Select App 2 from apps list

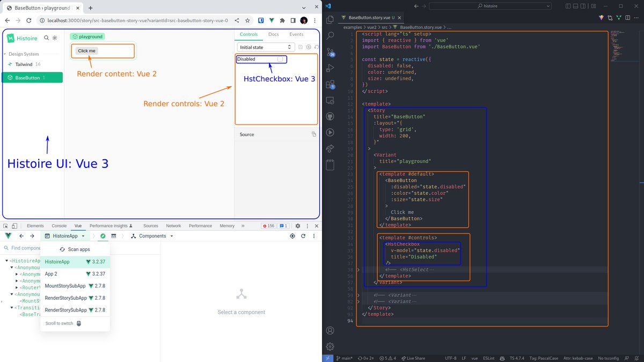click(x=75, y=274)
